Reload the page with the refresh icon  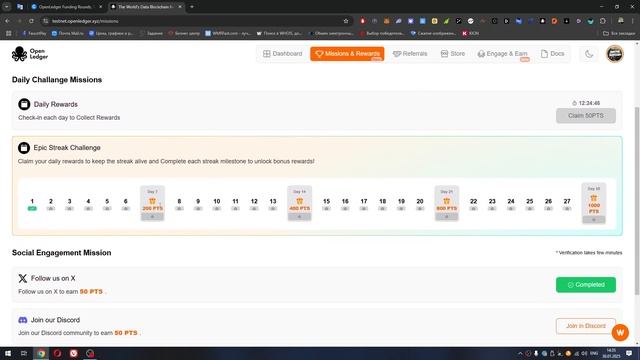point(31,21)
